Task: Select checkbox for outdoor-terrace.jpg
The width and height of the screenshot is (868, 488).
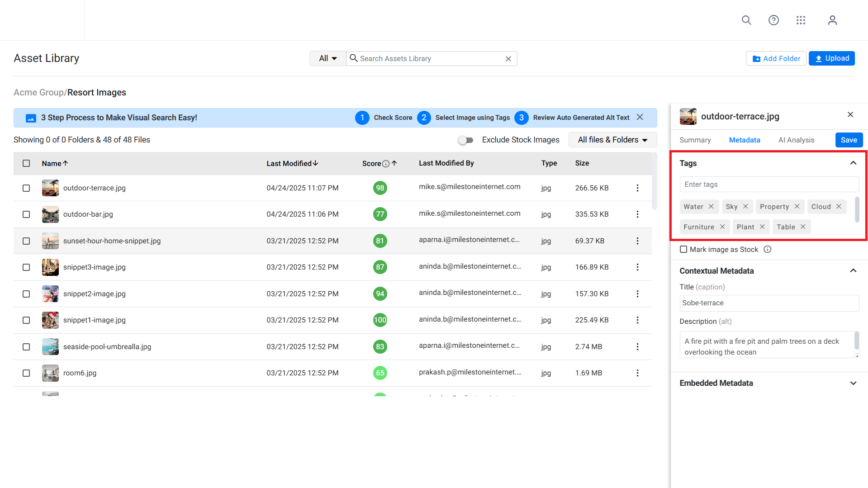Action: (x=26, y=188)
